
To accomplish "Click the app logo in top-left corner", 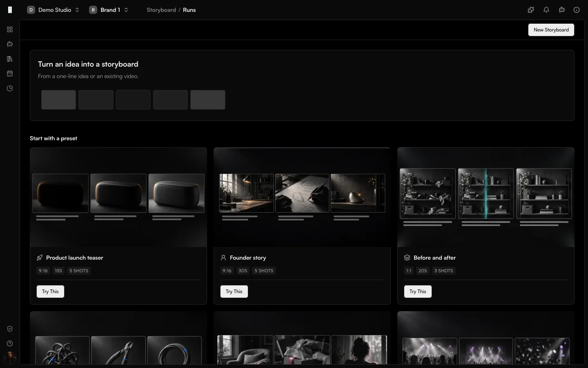I will tap(10, 10).
